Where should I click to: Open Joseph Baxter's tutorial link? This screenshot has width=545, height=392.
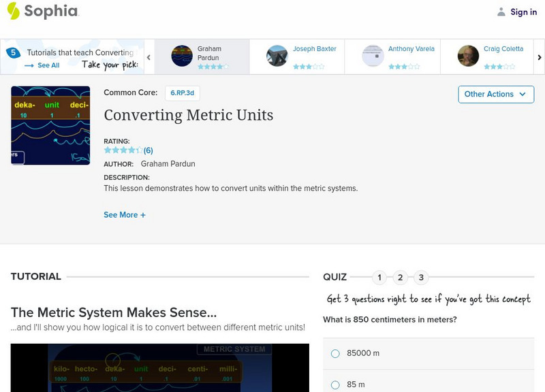(314, 49)
